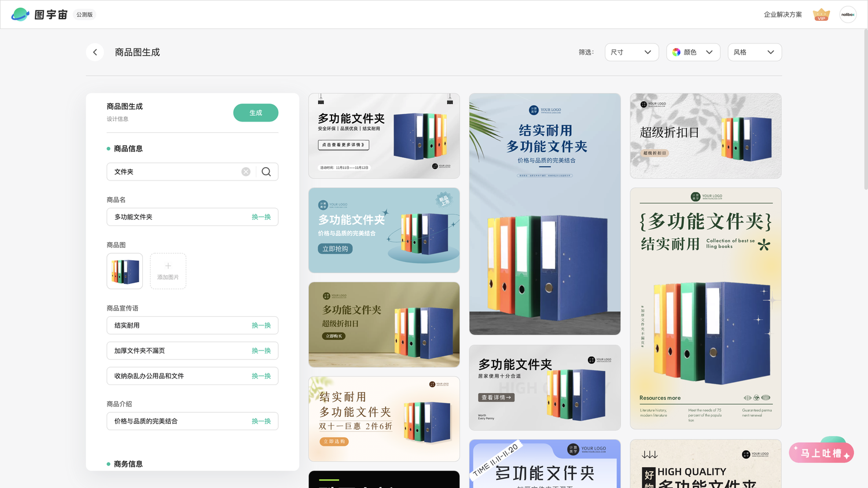Click the pink 马上吐槽 feedback button
Screen dimensions: 868x488
(x=821, y=453)
